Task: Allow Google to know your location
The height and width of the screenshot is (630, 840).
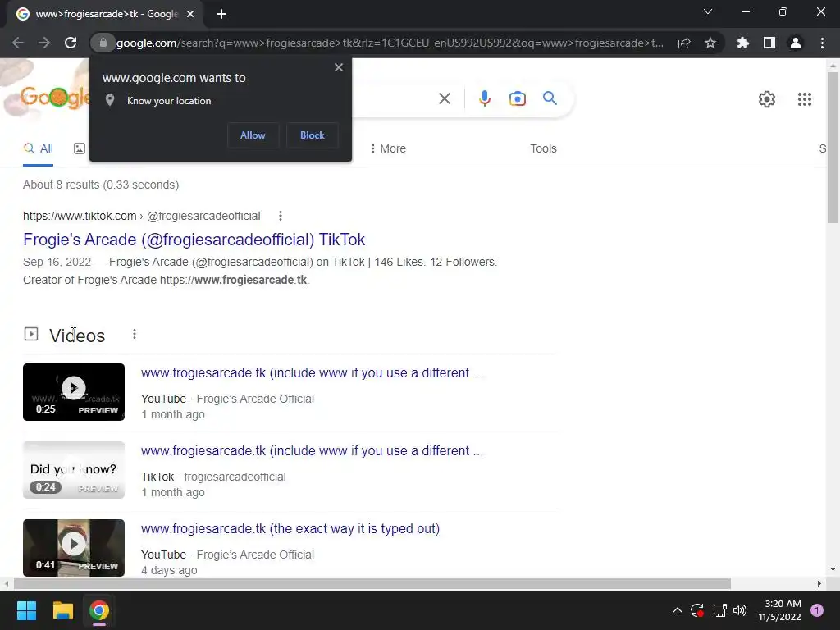Action: click(x=253, y=135)
